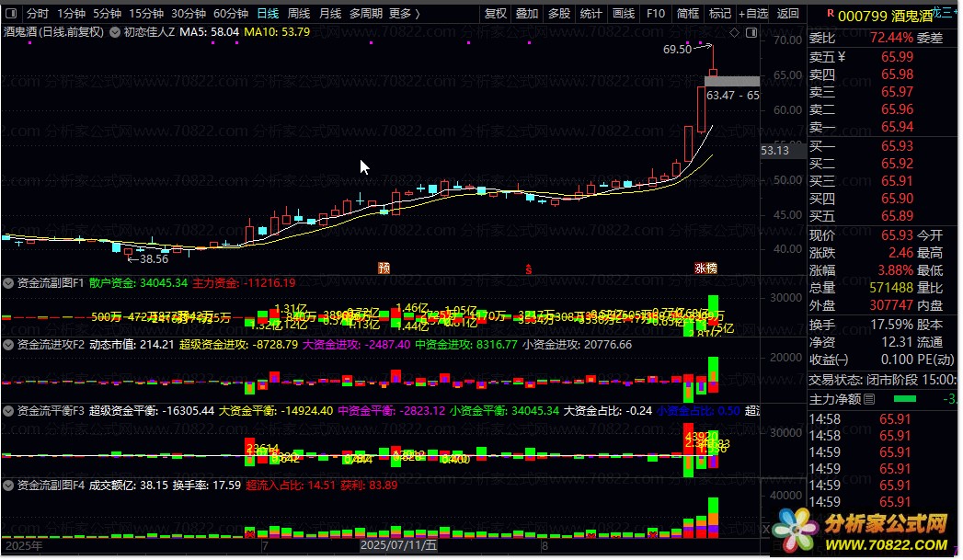
Task: Click the 换手 17.59% value
Action: [x=892, y=325]
